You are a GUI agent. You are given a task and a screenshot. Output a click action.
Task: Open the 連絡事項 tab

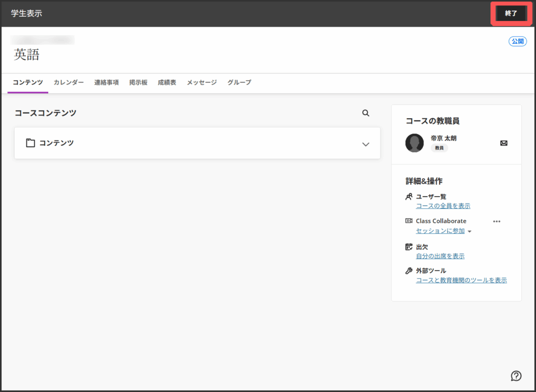click(x=106, y=83)
